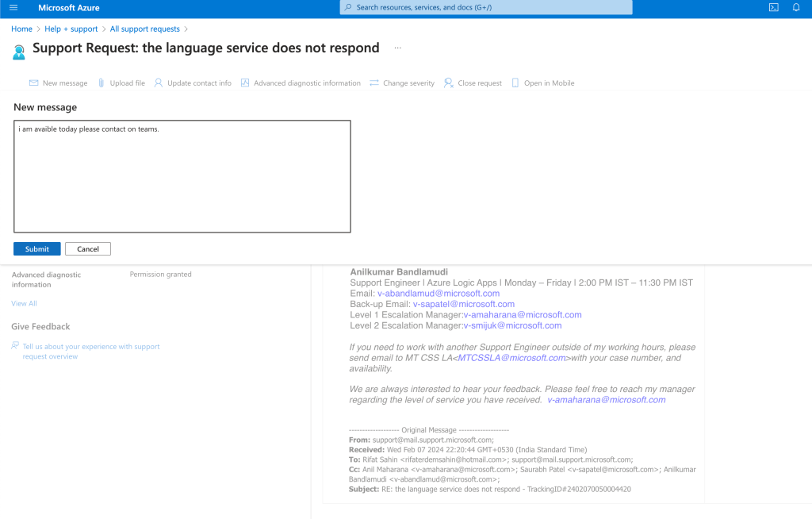Click Level 2 manager v-smijuk@microsoft.com link
This screenshot has width=812, height=519.
[513, 325]
